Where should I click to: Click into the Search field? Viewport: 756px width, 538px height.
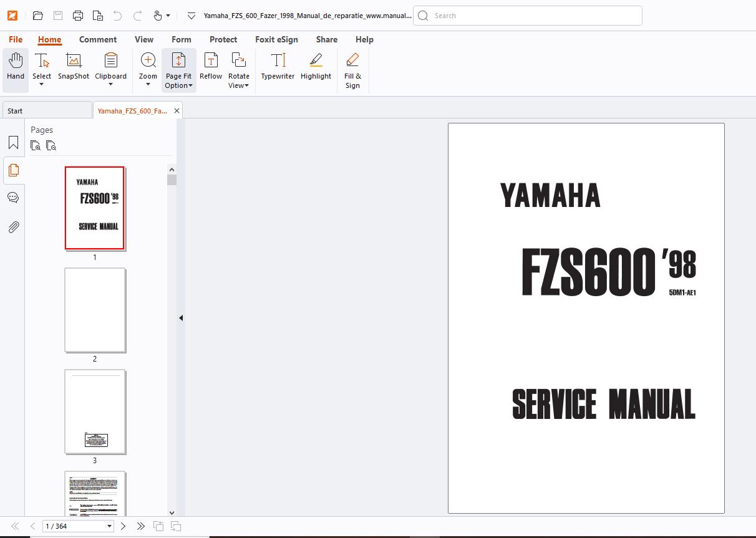coord(528,16)
